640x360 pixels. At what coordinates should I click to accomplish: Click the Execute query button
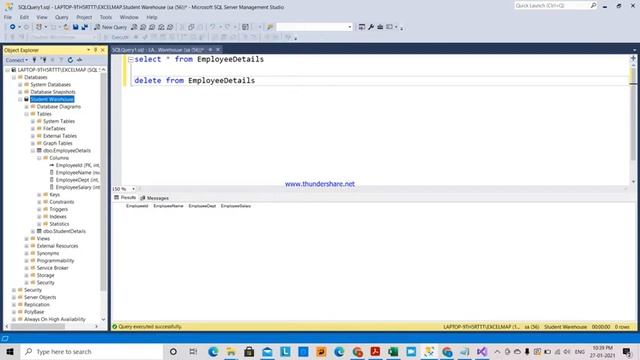[x=116, y=37]
